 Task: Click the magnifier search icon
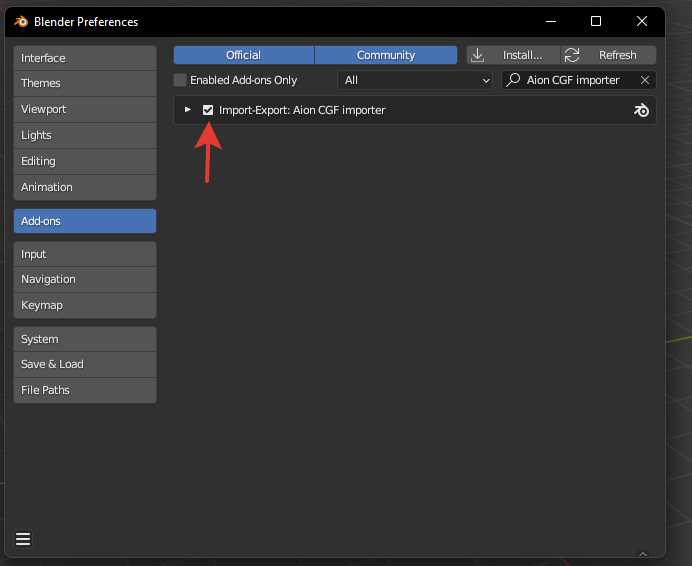click(x=513, y=80)
